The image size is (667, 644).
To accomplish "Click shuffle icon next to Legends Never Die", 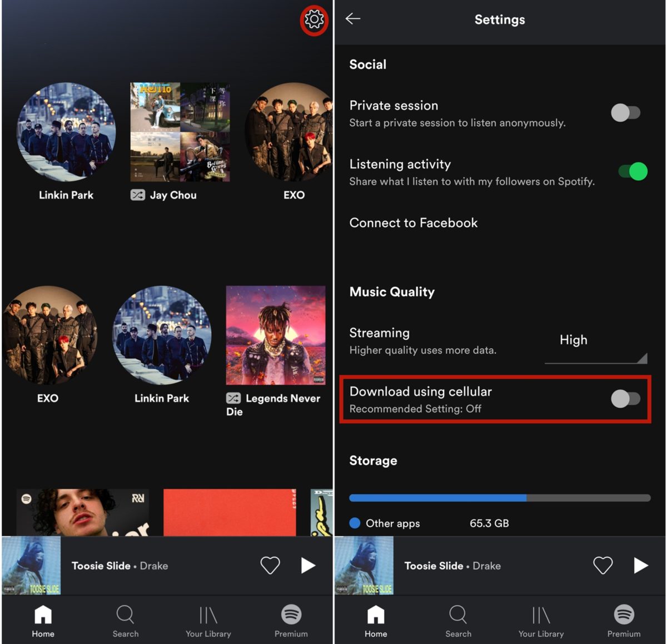I will coord(233,398).
